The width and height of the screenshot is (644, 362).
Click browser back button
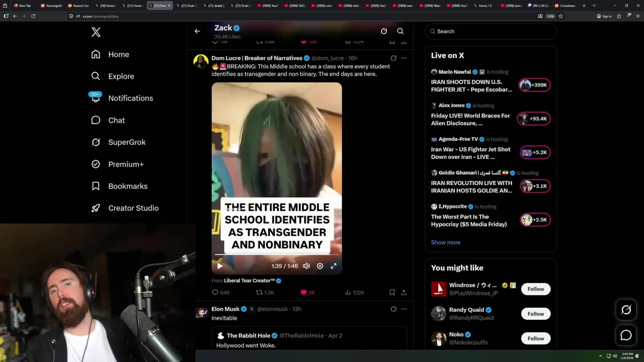click(x=15, y=16)
